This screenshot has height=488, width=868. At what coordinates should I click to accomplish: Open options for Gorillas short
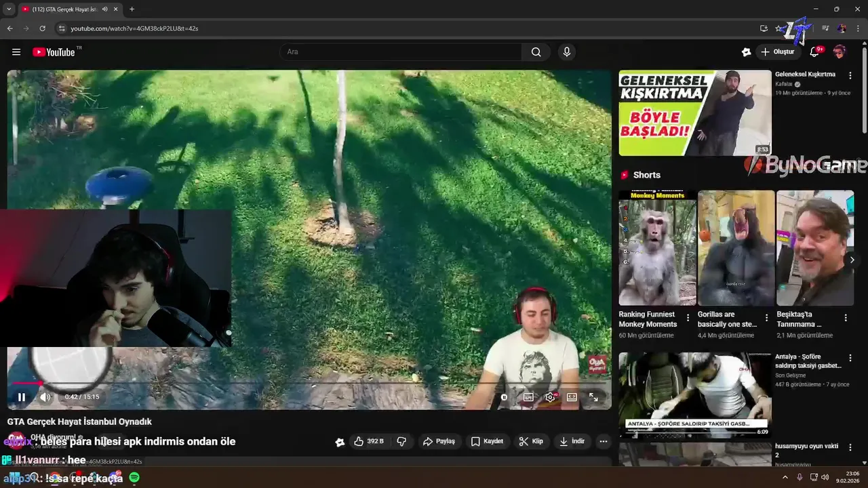[x=767, y=318]
